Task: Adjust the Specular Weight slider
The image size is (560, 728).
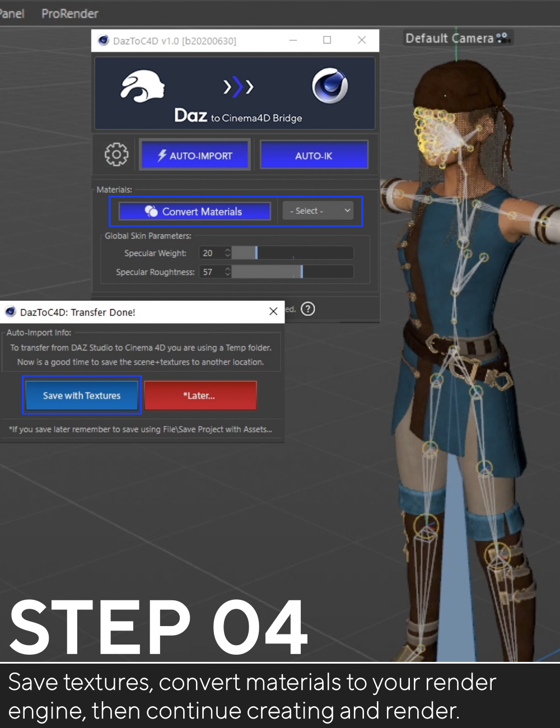Action: (x=292, y=253)
